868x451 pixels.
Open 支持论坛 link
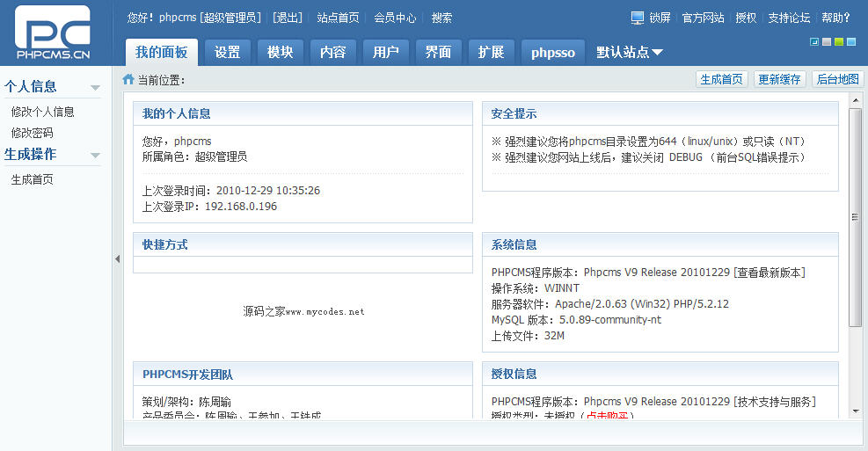tap(789, 18)
